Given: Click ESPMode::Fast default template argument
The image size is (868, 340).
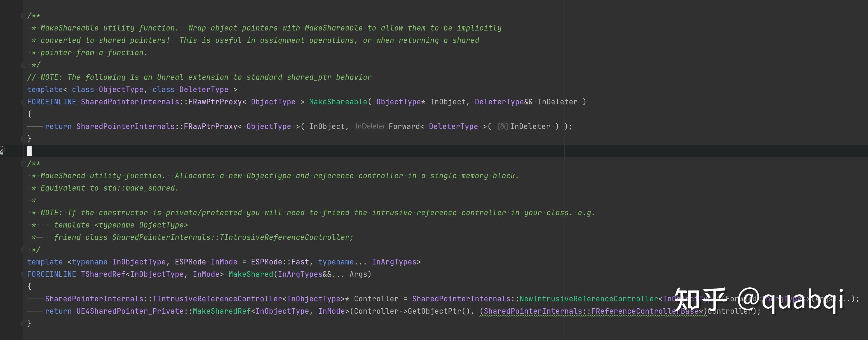Looking at the screenshot, I should point(280,262).
